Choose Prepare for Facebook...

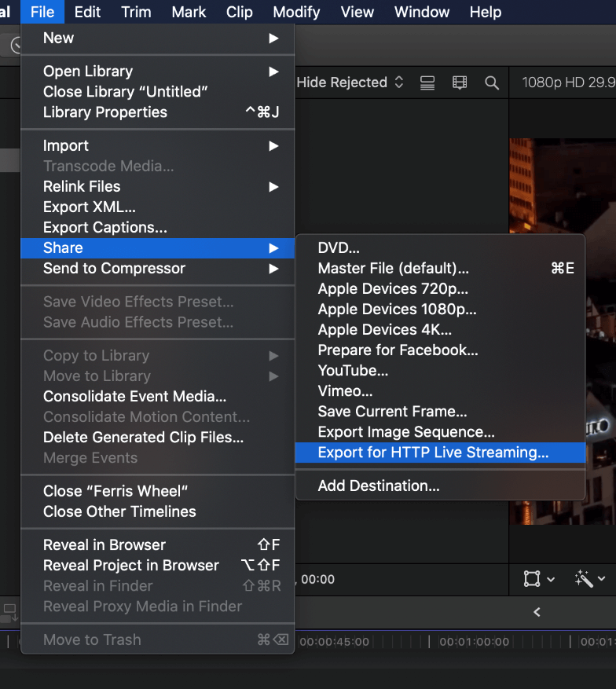(x=440, y=350)
